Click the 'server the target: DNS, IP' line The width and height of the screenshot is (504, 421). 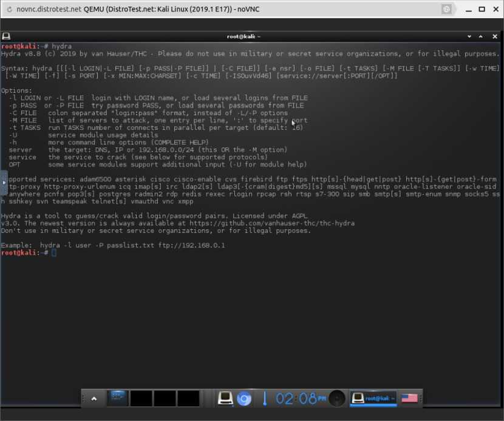pos(148,150)
